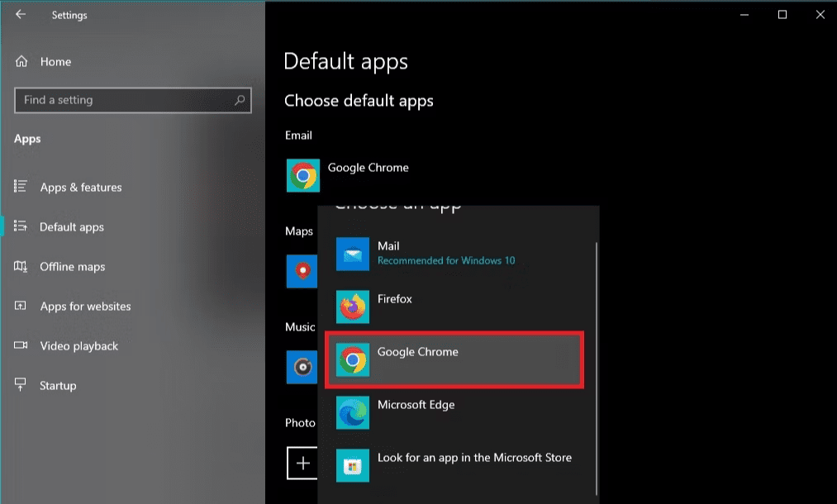Click the search magnifier icon
The image size is (837, 504).
pyautogui.click(x=240, y=100)
